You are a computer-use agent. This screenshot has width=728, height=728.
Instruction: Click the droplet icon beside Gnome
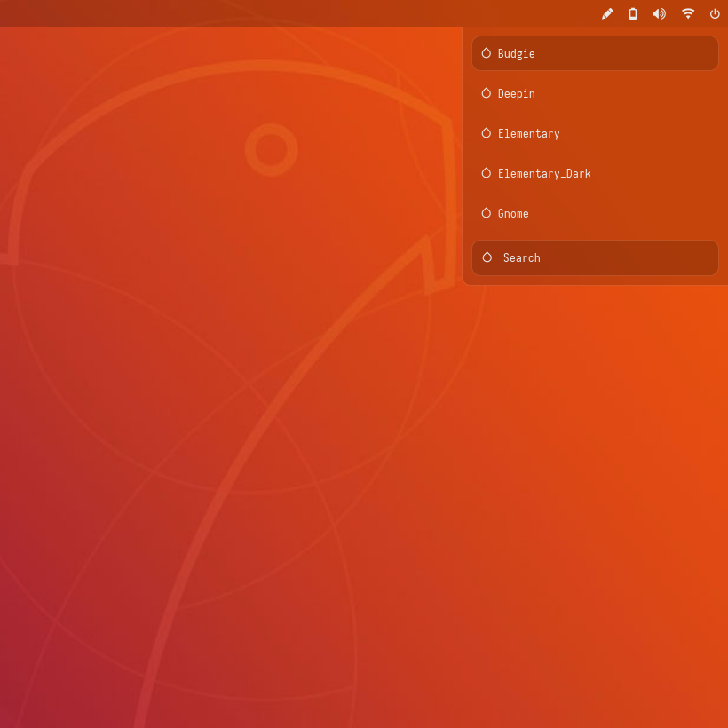tap(486, 213)
